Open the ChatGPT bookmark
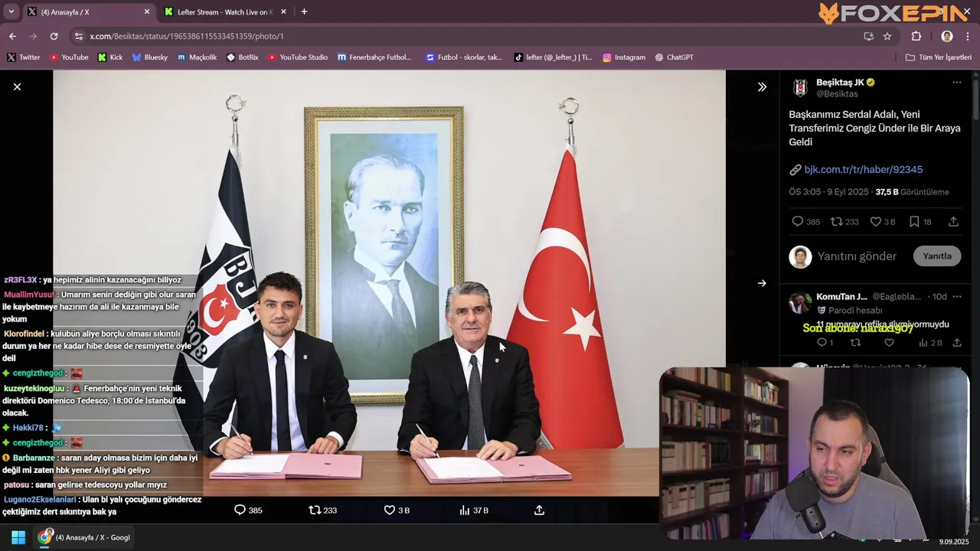This screenshot has width=980, height=551. pos(675,57)
